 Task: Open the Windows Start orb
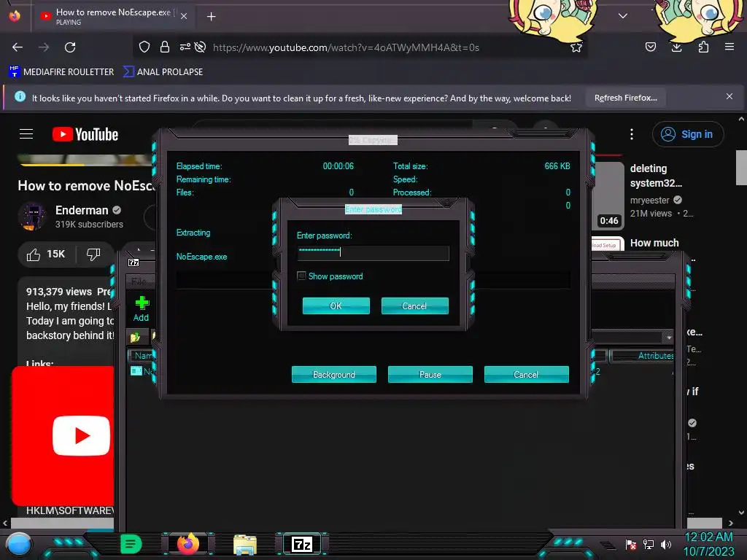click(19, 544)
